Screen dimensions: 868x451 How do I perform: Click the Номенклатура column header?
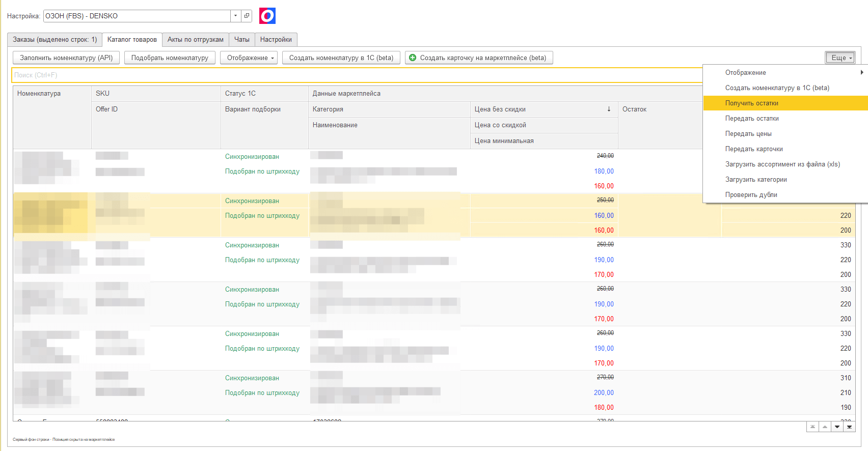click(52, 117)
